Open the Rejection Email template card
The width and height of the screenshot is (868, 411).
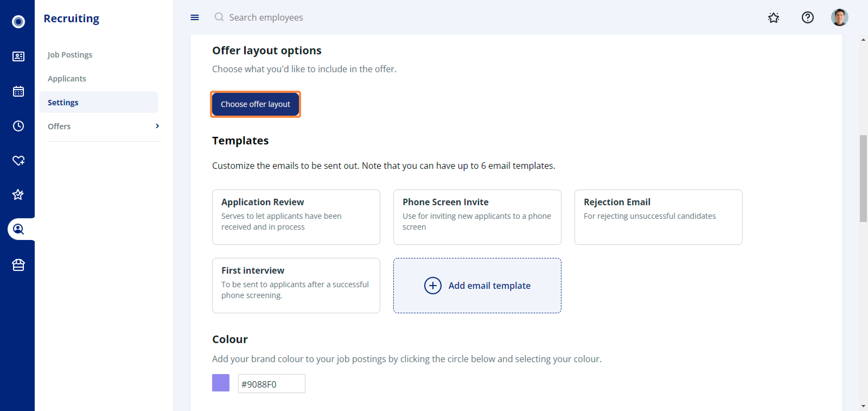[x=658, y=217]
